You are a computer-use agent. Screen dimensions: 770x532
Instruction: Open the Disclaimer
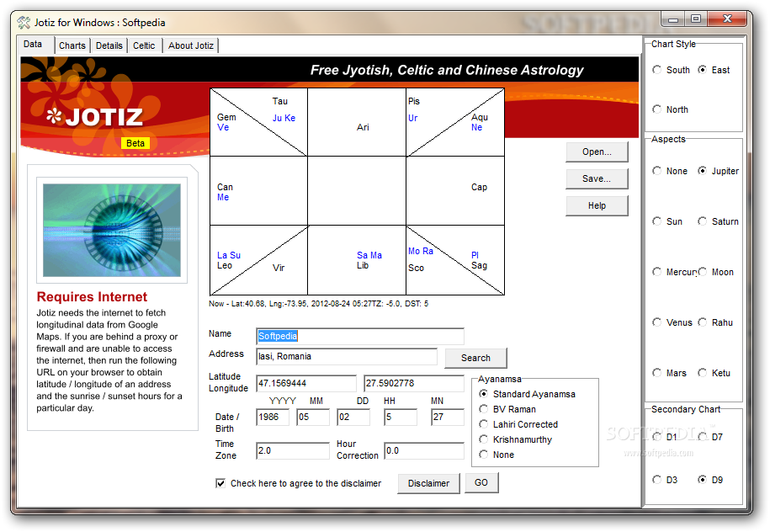428,483
